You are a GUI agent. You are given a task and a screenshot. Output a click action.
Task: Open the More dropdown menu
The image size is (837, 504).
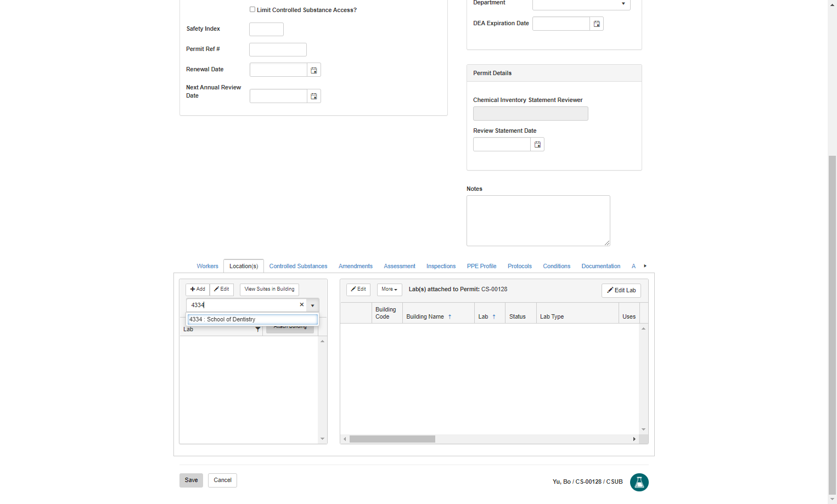pyautogui.click(x=390, y=290)
